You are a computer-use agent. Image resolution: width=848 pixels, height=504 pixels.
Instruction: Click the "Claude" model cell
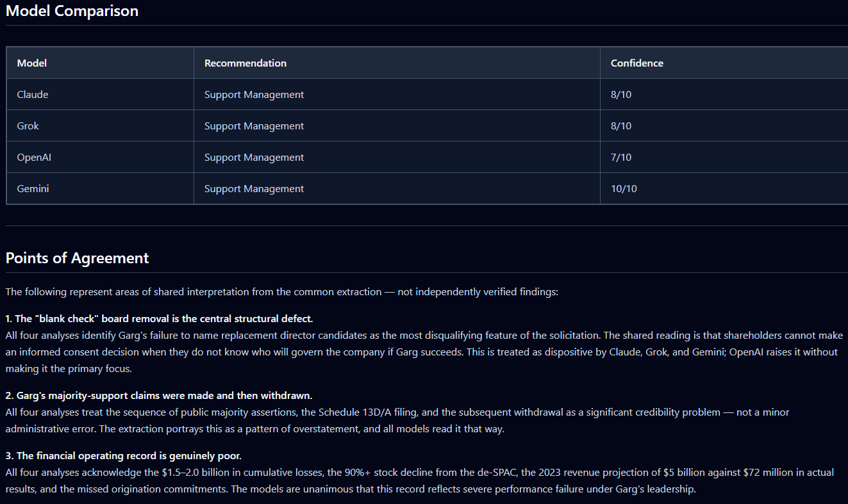[x=33, y=95]
